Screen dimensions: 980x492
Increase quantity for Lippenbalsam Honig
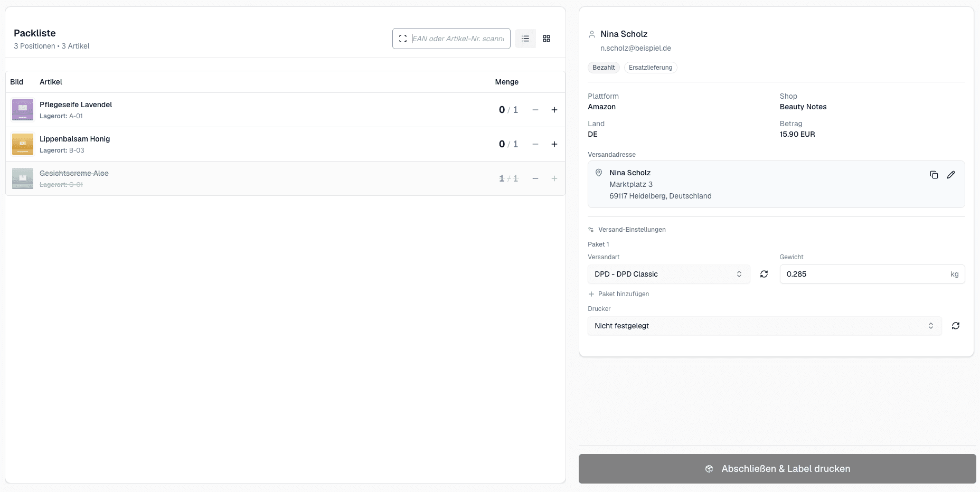tap(554, 144)
